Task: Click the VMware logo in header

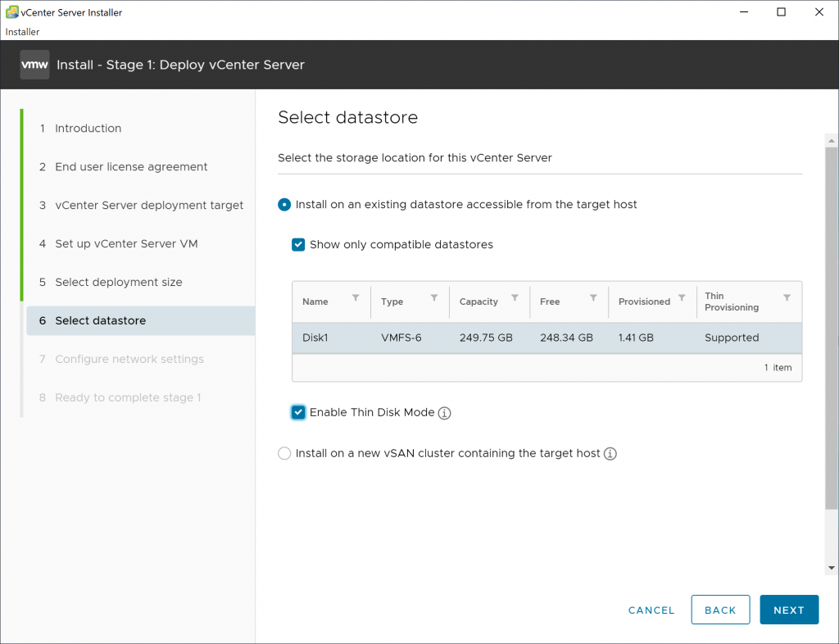Action: coord(34,65)
